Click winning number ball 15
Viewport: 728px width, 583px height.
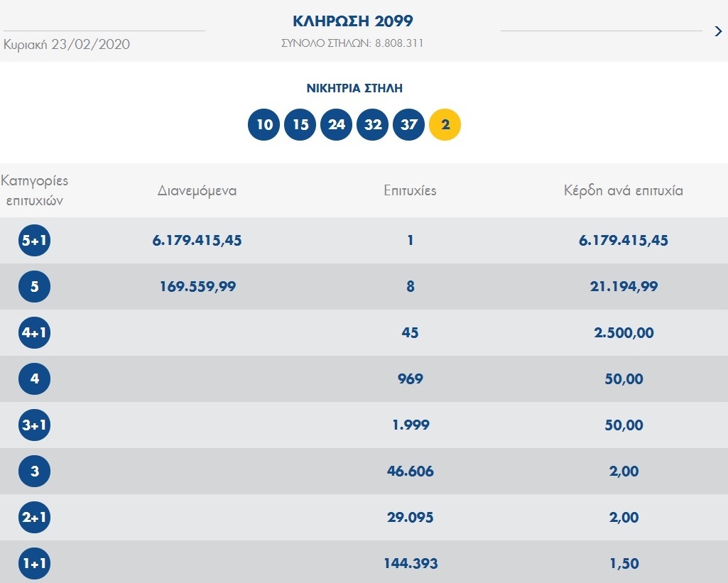[300, 125]
